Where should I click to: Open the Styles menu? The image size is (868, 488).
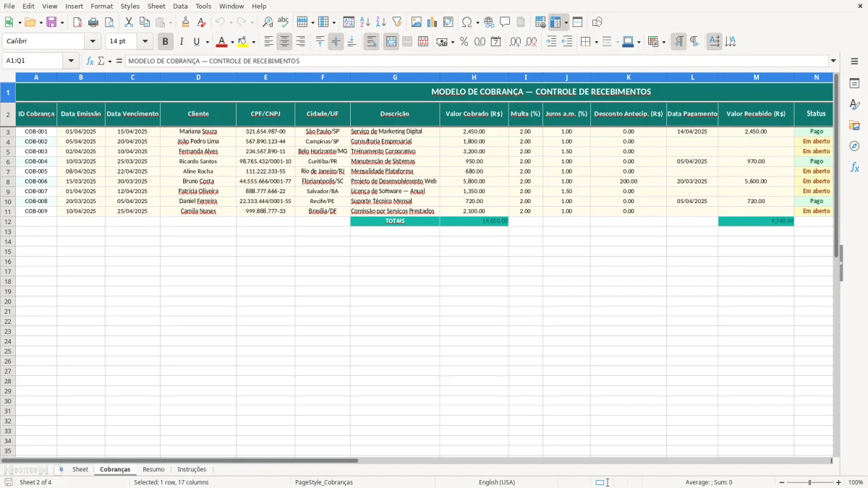pyautogui.click(x=130, y=6)
